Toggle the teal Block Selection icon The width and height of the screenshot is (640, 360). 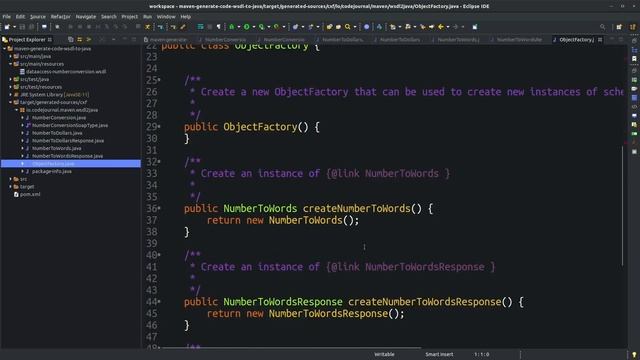click(x=200, y=27)
